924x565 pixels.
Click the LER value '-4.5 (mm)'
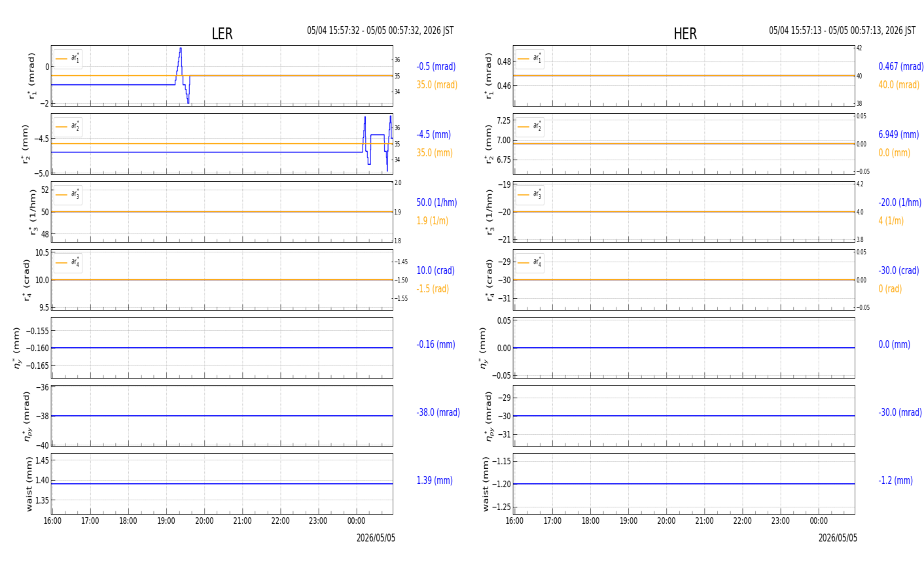point(433,135)
